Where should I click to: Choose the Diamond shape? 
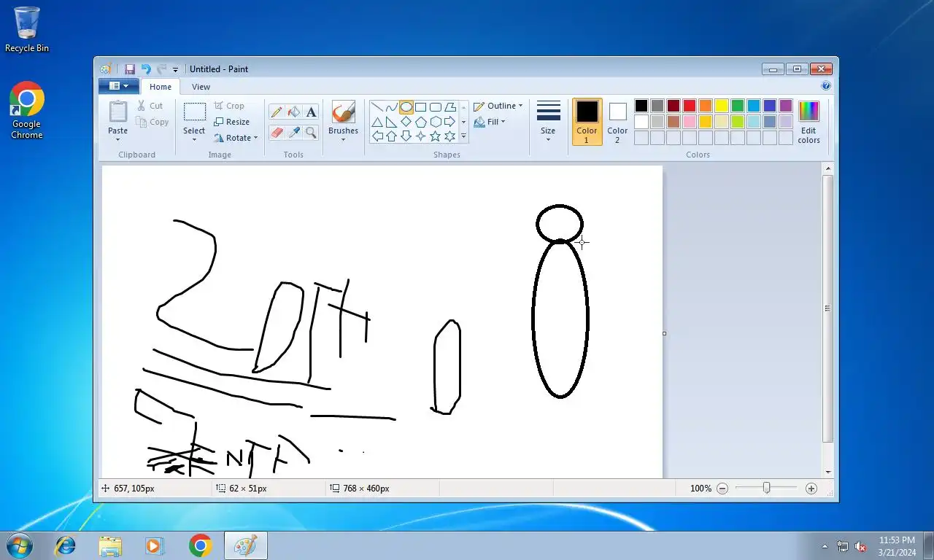pos(406,122)
